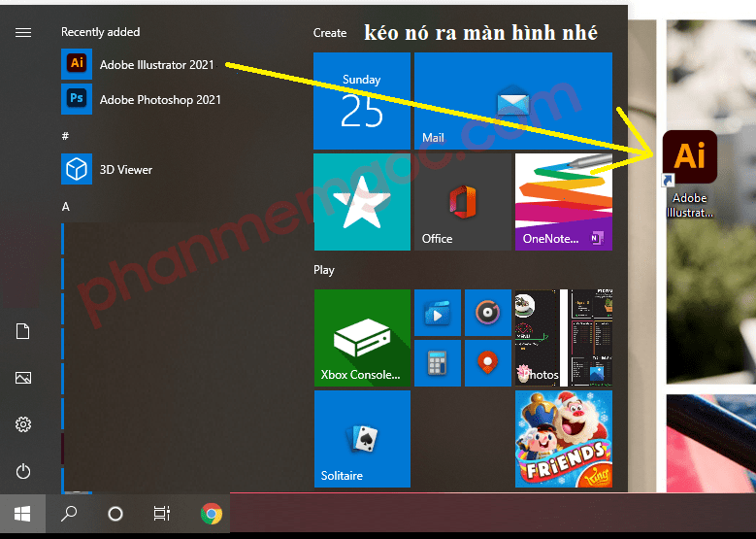Launch Adobe Photoshop 2021 from the list

coord(141,99)
